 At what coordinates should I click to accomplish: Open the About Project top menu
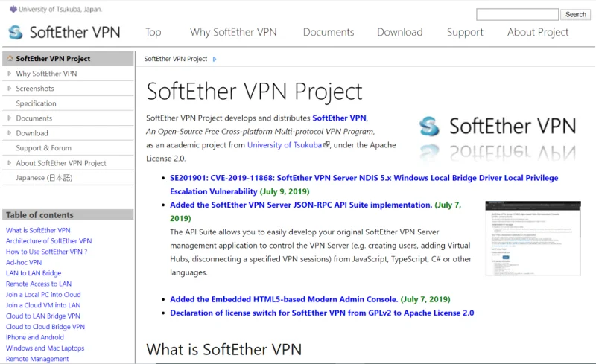[538, 32]
